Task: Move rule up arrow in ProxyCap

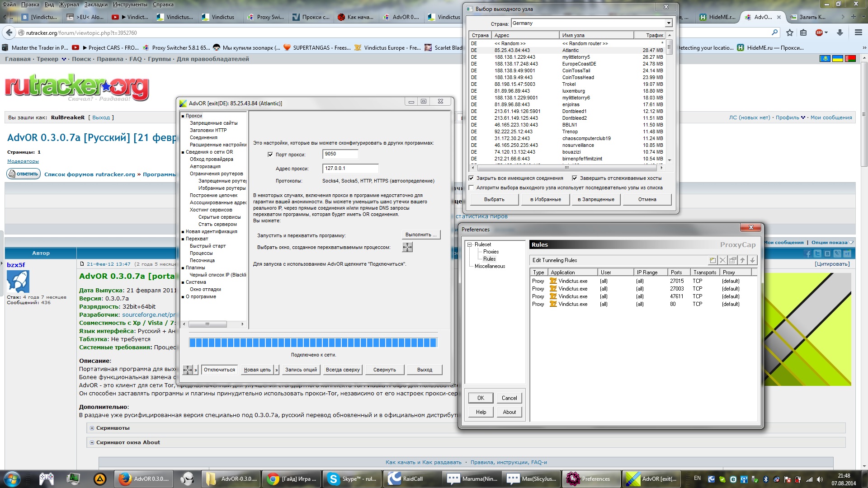Action: click(742, 260)
